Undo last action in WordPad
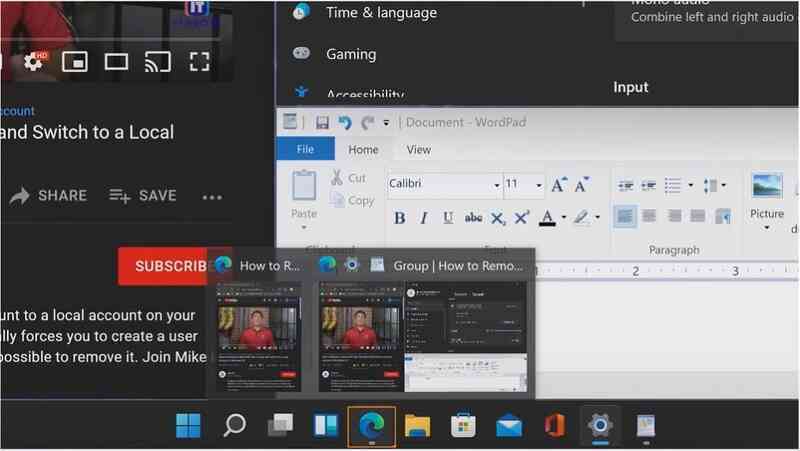Viewport: 800px width, 451px height. click(345, 122)
